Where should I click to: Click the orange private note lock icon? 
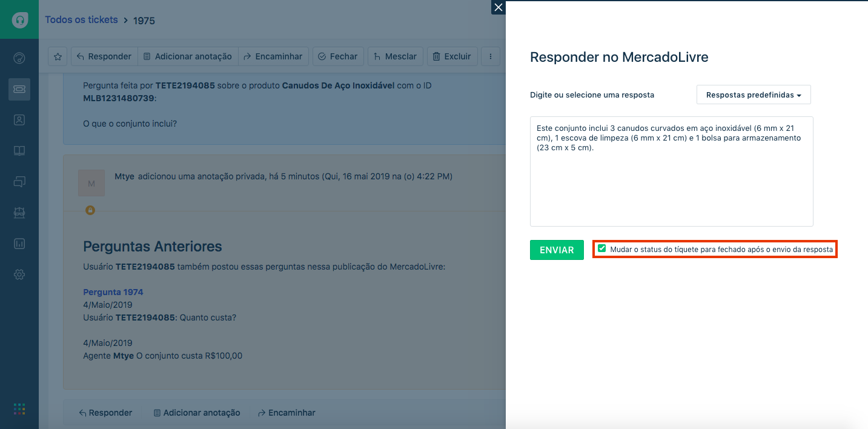click(x=90, y=210)
